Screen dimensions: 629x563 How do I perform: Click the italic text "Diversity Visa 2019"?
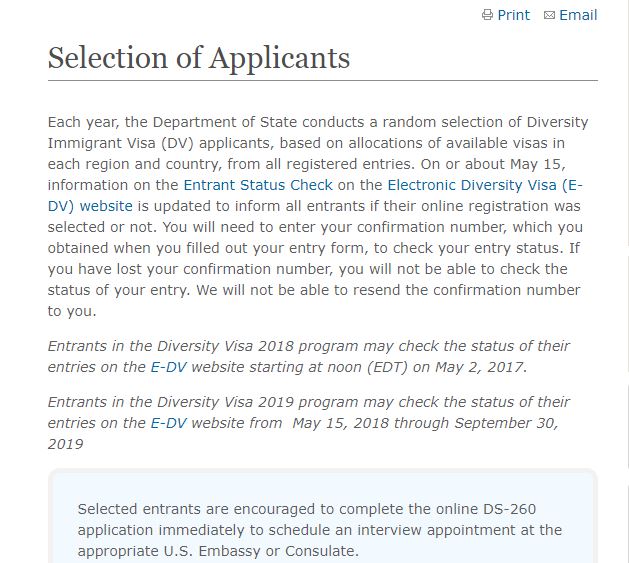click(x=225, y=402)
